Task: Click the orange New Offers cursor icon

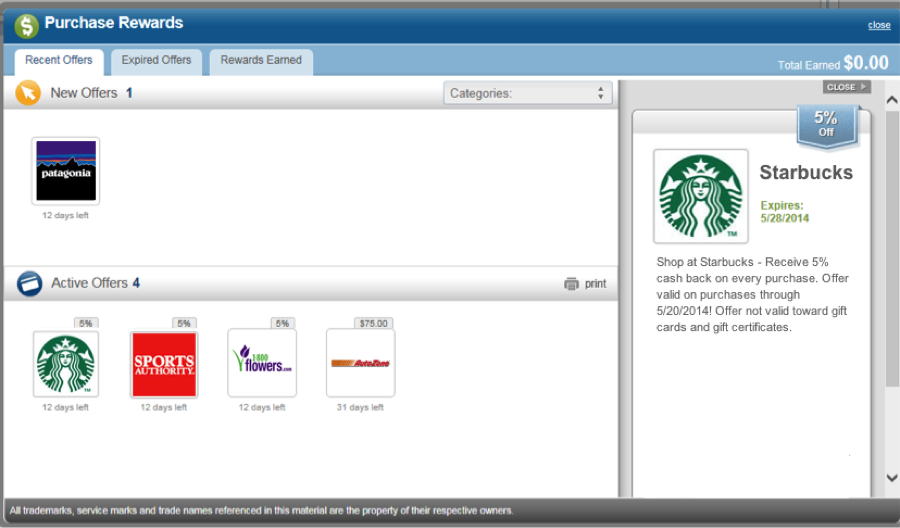Action: (x=29, y=93)
